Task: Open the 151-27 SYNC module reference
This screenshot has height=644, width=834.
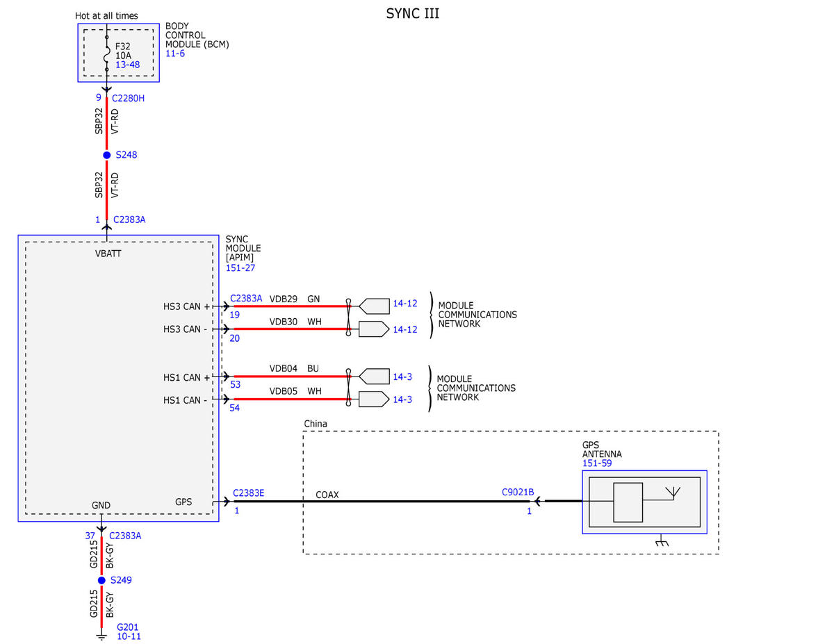Action: [x=240, y=267]
